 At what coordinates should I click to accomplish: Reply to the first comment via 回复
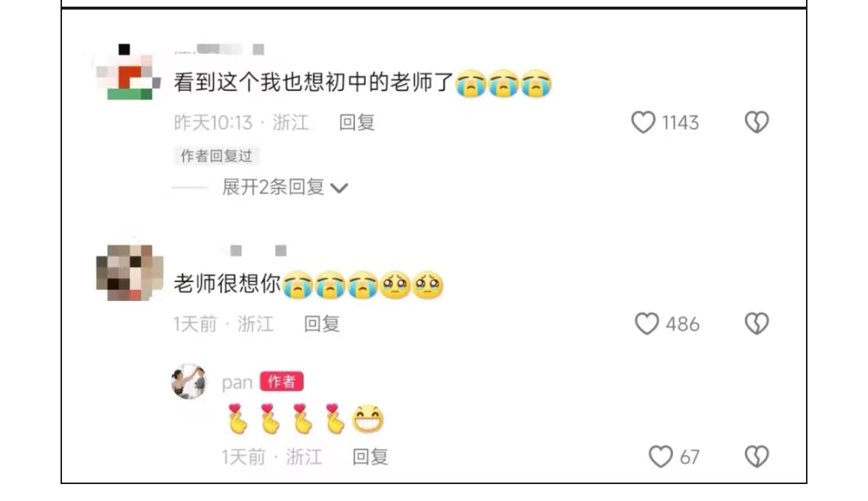point(356,122)
